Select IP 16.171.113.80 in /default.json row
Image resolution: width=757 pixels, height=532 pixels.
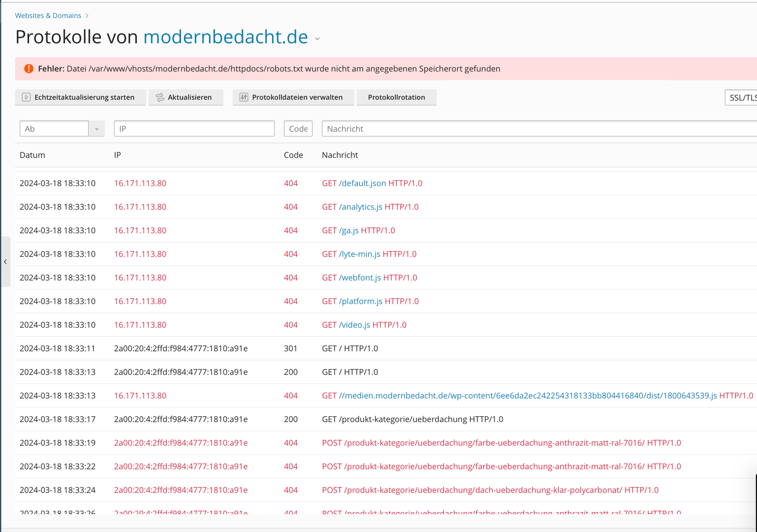pos(140,183)
